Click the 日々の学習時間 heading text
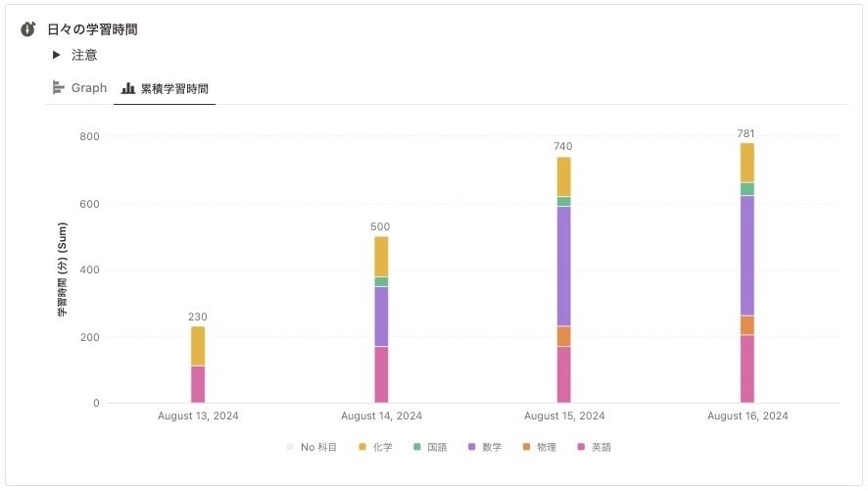This screenshot has height=491, width=868. (x=92, y=29)
